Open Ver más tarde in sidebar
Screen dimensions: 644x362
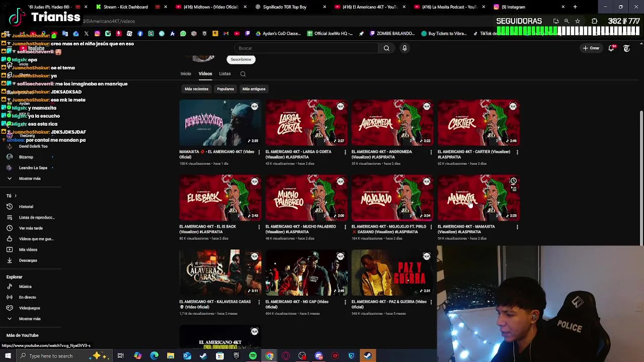[31, 228]
